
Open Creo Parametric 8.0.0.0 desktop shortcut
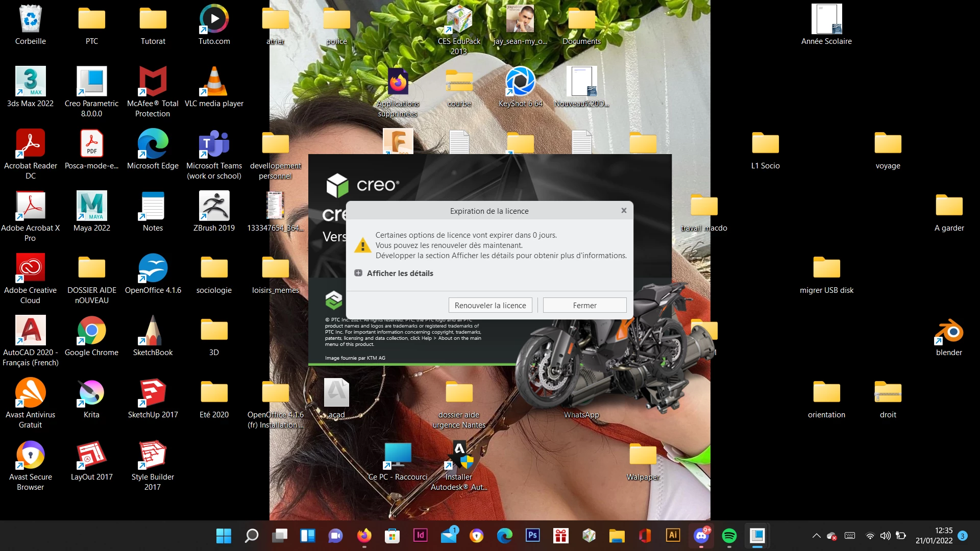tap(92, 82)
